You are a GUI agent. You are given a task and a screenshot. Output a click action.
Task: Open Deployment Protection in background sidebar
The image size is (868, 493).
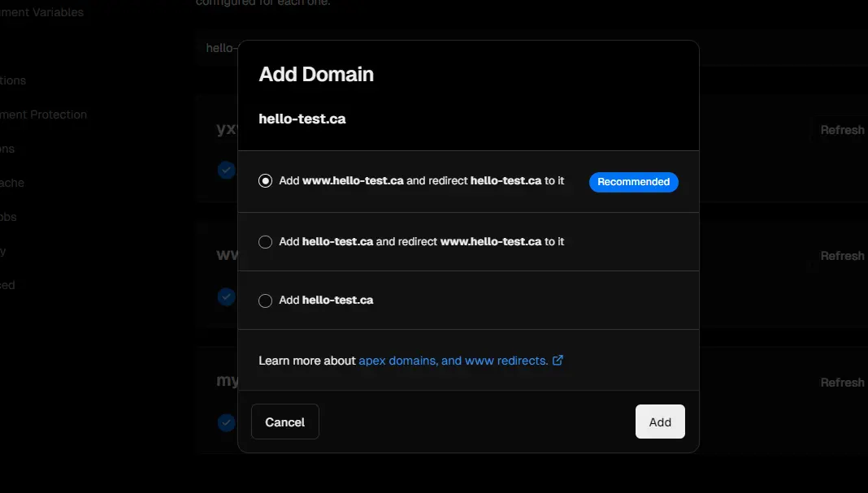pos(43,115)
